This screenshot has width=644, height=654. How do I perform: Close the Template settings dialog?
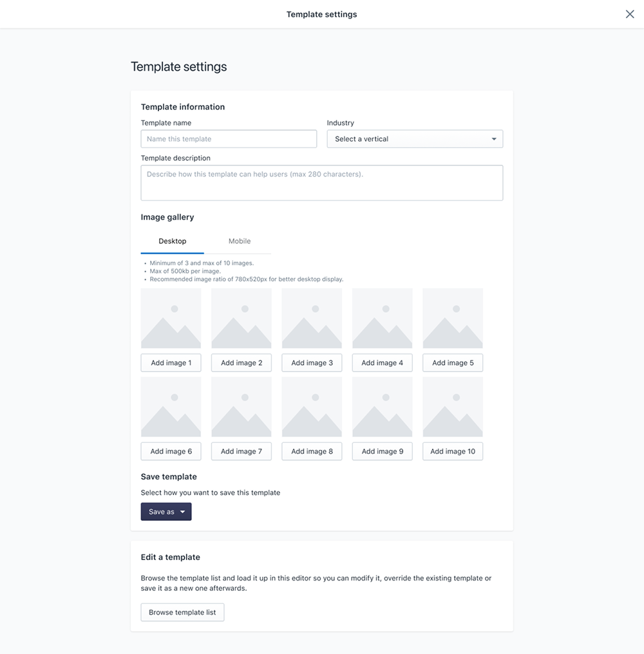click(630, 14)
